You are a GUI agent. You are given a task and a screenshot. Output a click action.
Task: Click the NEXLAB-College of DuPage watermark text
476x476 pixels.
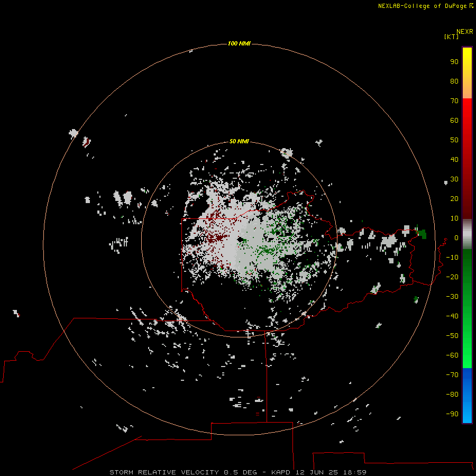coord(425,6)
